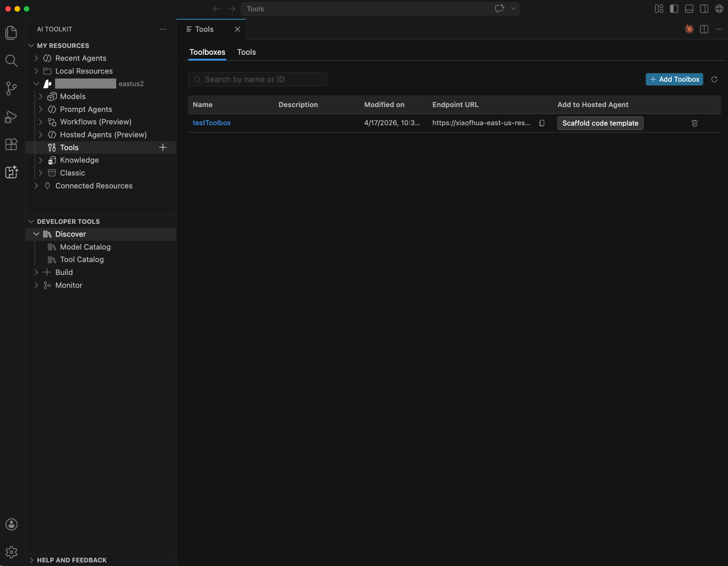728x566 pixels.
Task: Open AI Toolkit view in activity bar
Action: coord(11,172)
